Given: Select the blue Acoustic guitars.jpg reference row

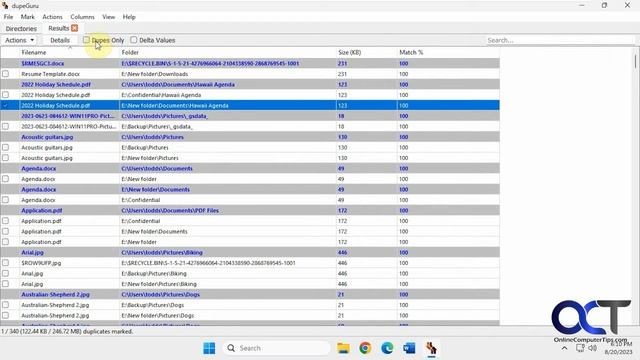Looking at the screenshot, I should click(250, 137).
